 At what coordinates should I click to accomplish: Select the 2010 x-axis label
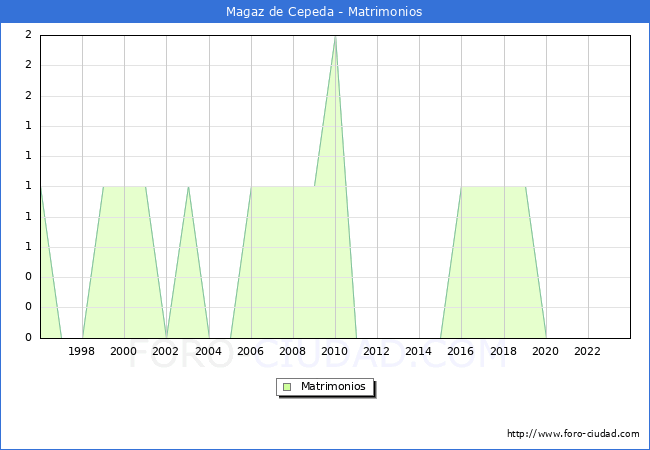[x=335, y=351]
